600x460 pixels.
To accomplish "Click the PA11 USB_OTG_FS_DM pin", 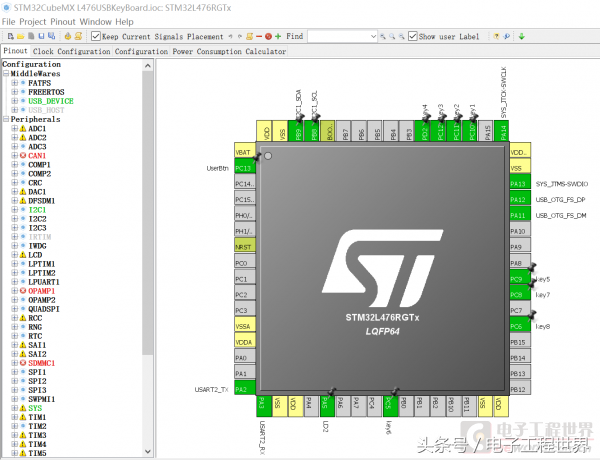I will [x=520, y=214].
